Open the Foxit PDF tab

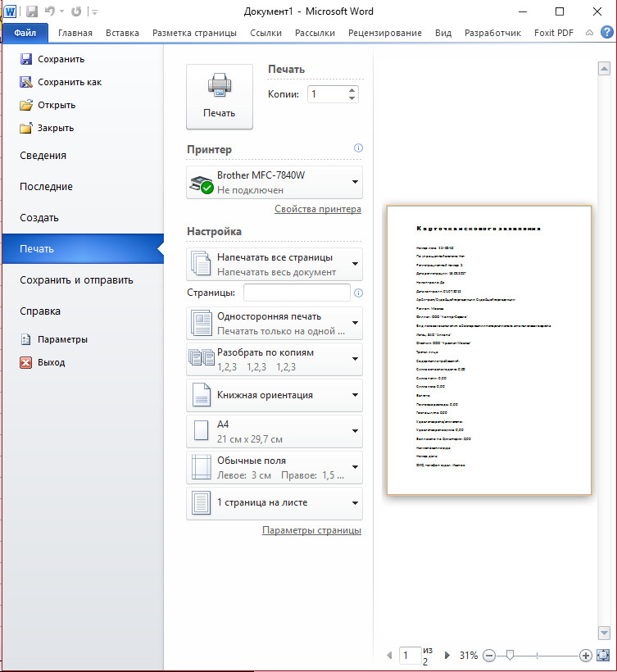[554, 33]
